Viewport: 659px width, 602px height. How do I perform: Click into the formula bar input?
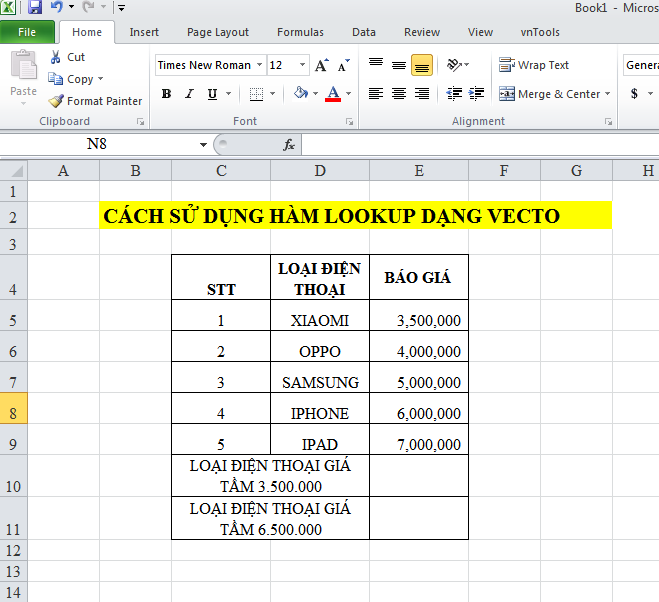tap(480, 145)
